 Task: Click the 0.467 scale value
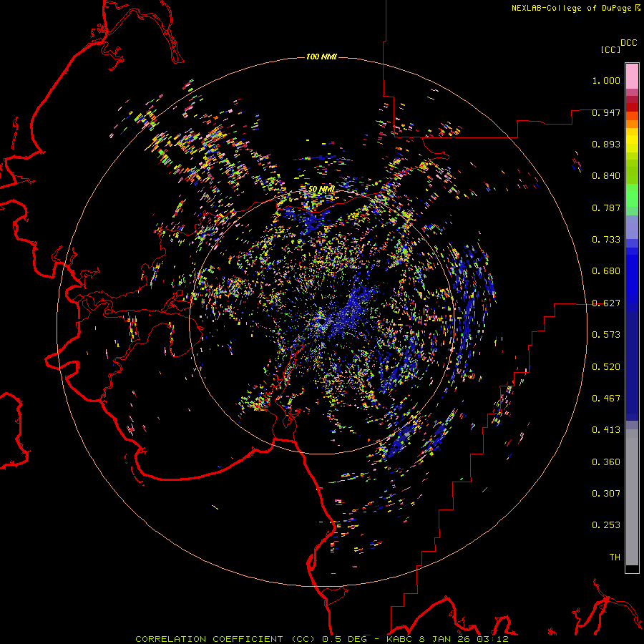pyautogui.click(x=606, y=399)
